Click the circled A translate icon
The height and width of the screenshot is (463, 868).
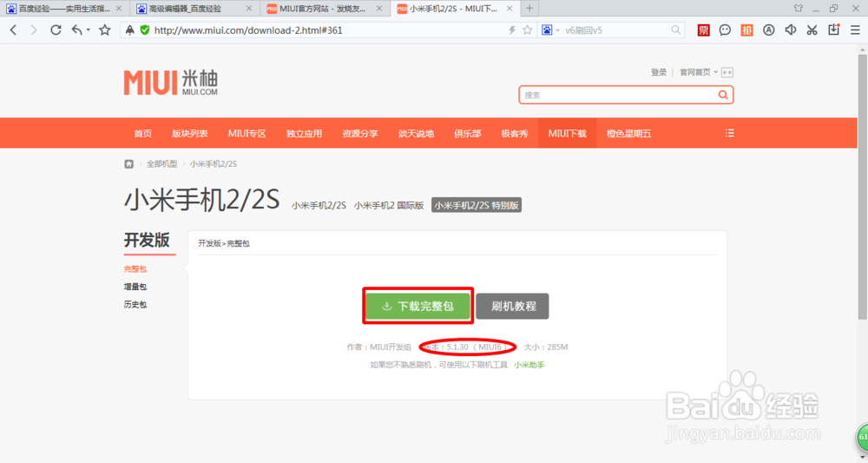768,30
